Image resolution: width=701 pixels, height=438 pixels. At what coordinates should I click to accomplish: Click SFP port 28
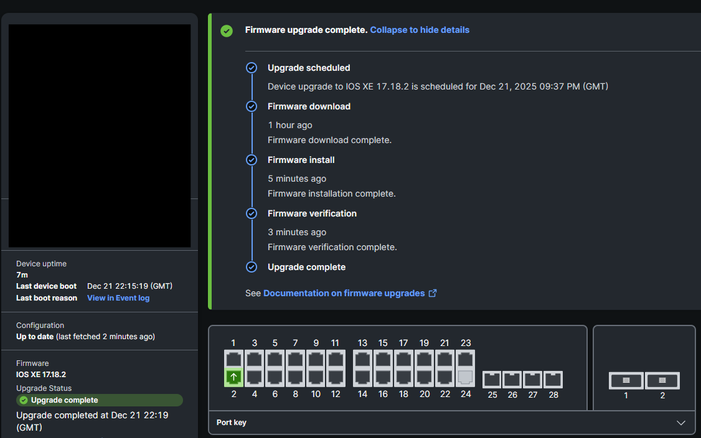[x=553, y=379]
